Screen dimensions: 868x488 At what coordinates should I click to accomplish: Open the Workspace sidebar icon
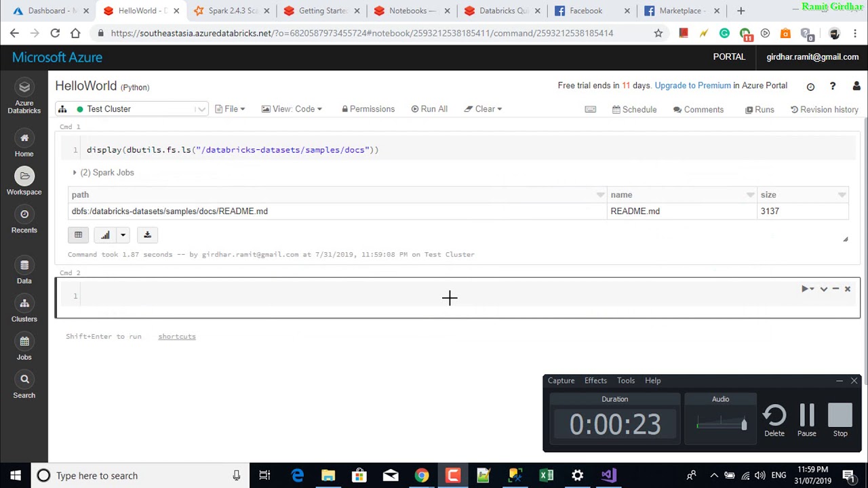coord(24,182)
